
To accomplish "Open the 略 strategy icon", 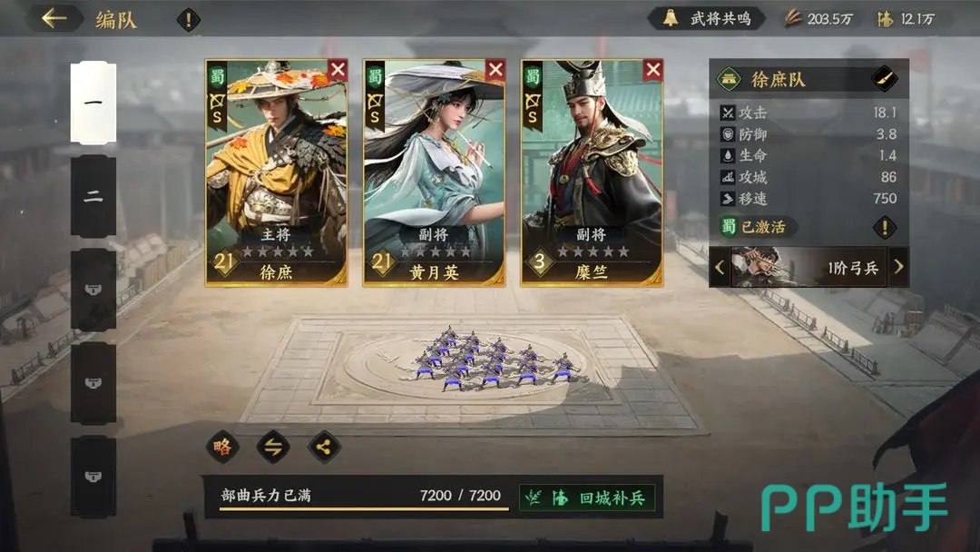I will 222,447.
